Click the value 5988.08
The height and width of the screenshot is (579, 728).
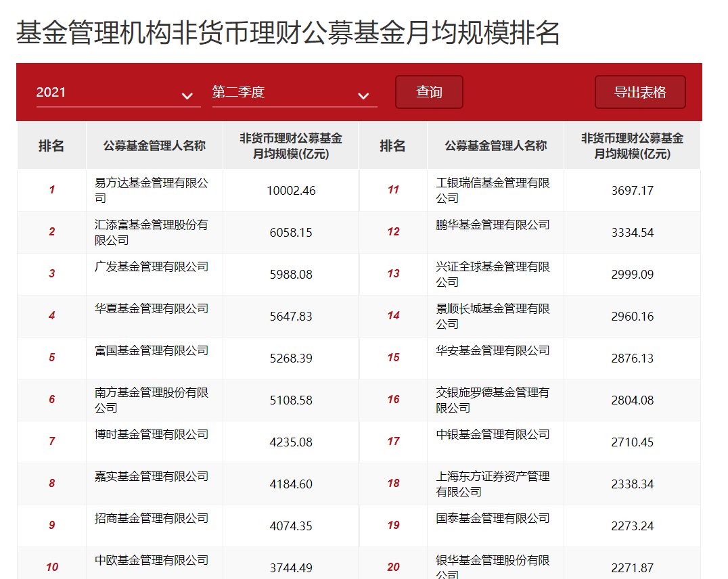click(291, 275)
